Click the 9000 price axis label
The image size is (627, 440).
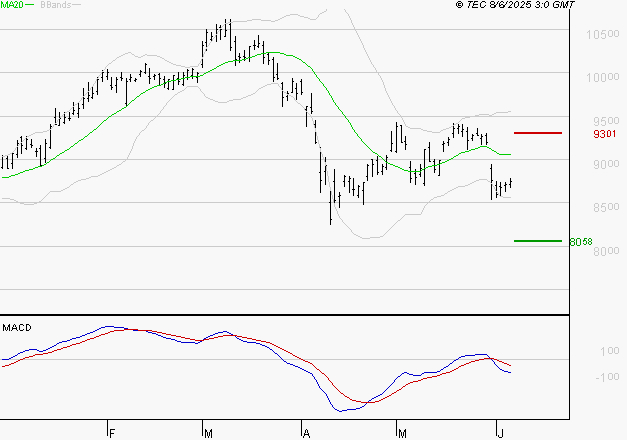point(606,164)
